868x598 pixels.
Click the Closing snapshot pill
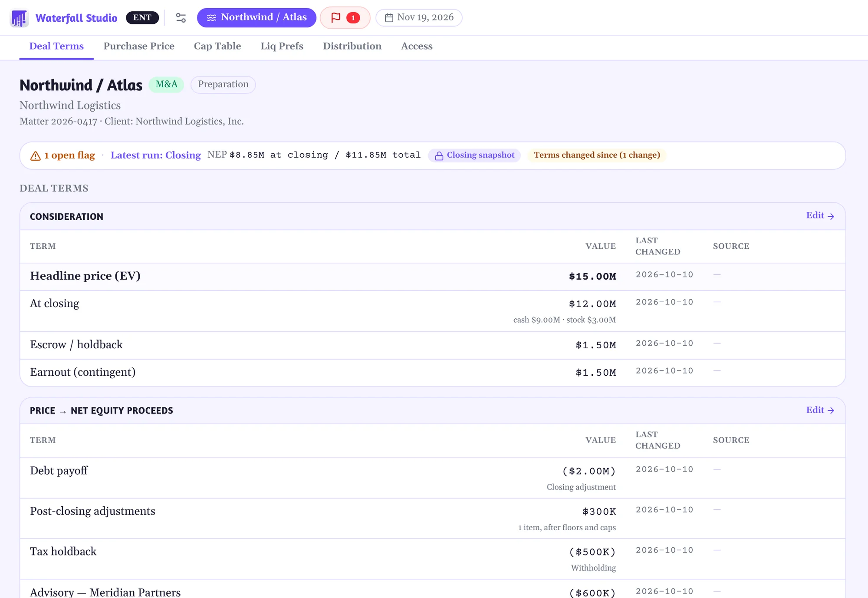(474, 155)
